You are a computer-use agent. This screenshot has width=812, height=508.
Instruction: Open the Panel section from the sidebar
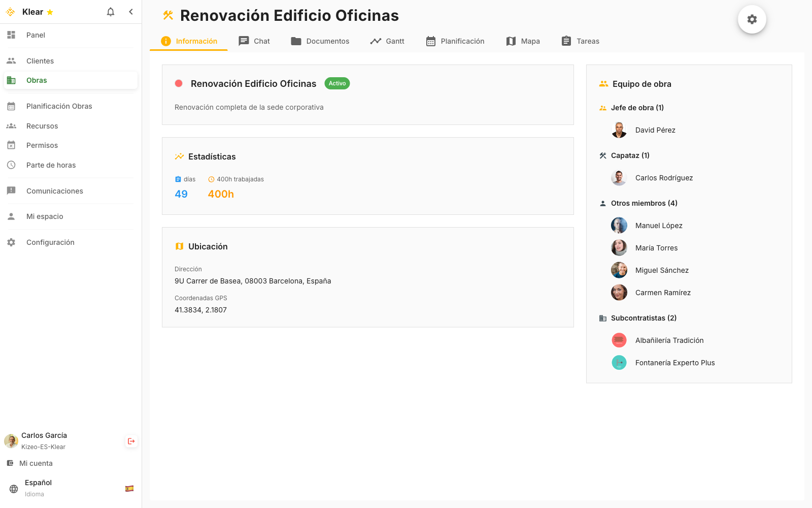pos(35,35)
